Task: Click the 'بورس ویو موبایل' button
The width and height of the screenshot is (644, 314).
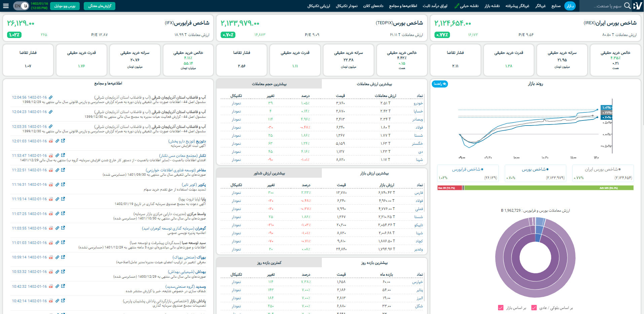Action: (x=65, y=6)
